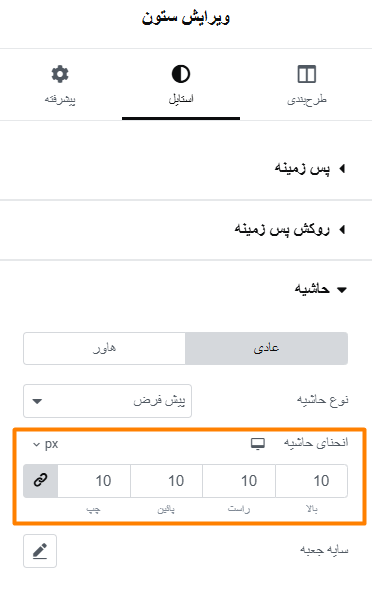The image size is (372, 612).
Task: Open the px unit selector
Action: pyautogui.click(x=46, y=444)
